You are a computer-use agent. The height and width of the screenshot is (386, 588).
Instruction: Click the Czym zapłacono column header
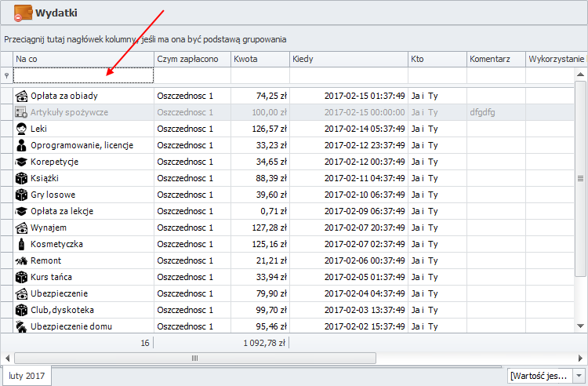point(192,59)
